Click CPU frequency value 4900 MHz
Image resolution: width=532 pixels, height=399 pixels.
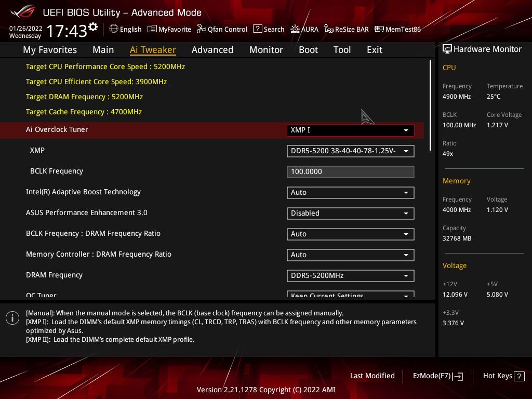coord(457,96)
